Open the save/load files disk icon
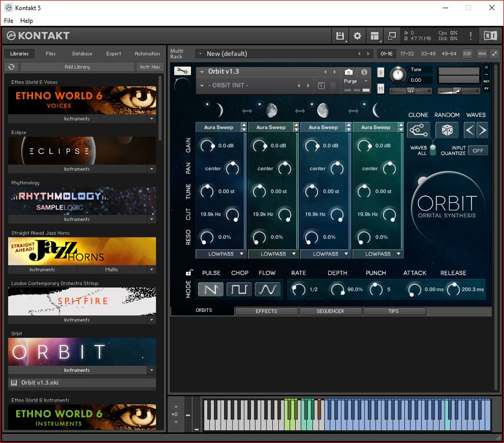This screenshot has height=443, width=504. pos(340,36)
